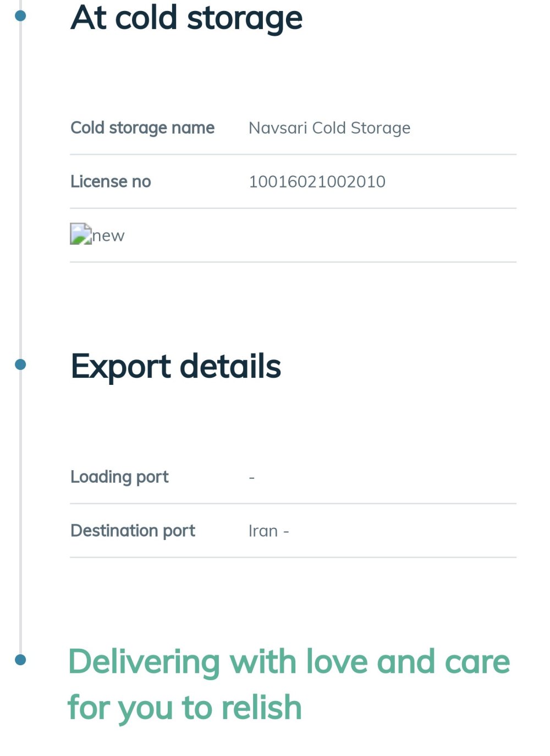The image size is (550, 756).
Task: Click the broken image icon before "new"
Action: pos(80,234)
